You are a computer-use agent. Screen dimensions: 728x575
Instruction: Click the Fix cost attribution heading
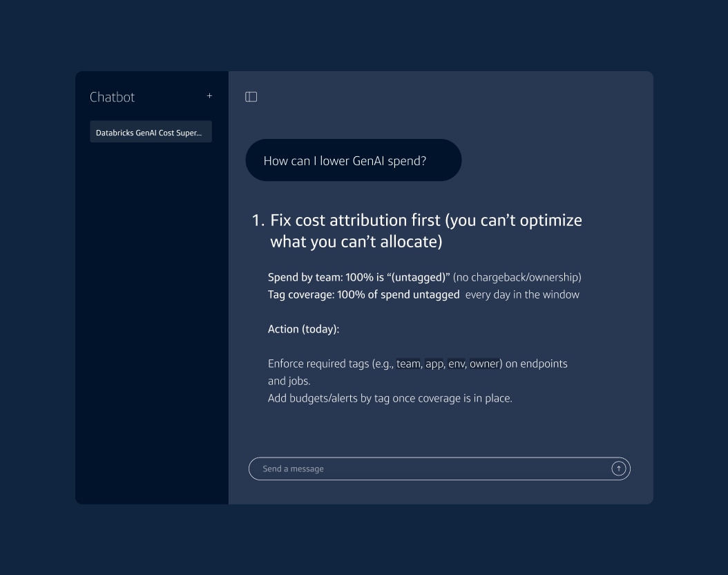[425, 230]
